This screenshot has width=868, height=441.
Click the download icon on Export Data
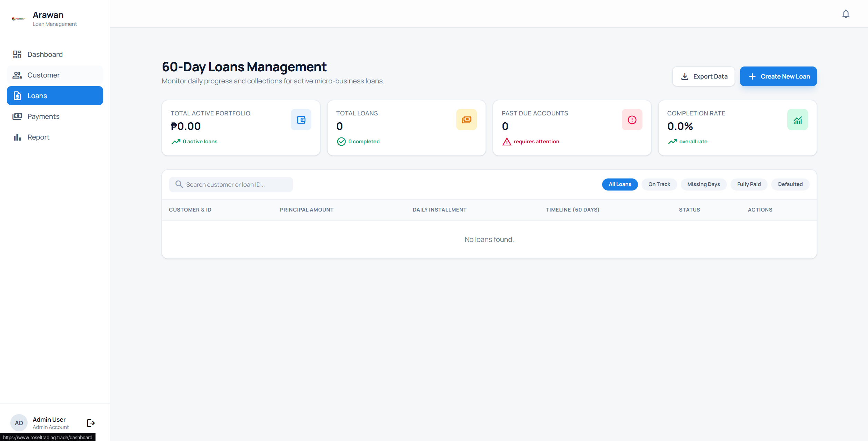pyautogui.click(x=685, y=76)
